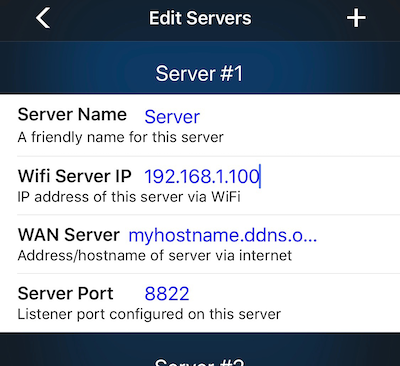Tap the Server #1 section header

199,74
